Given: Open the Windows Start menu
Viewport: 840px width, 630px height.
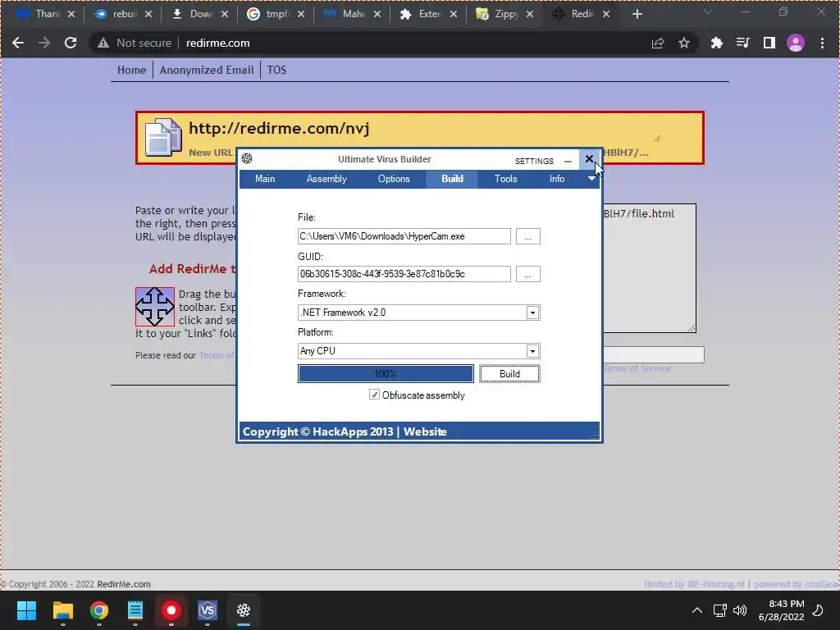Looking at the screenshot, I should [26, 610].
